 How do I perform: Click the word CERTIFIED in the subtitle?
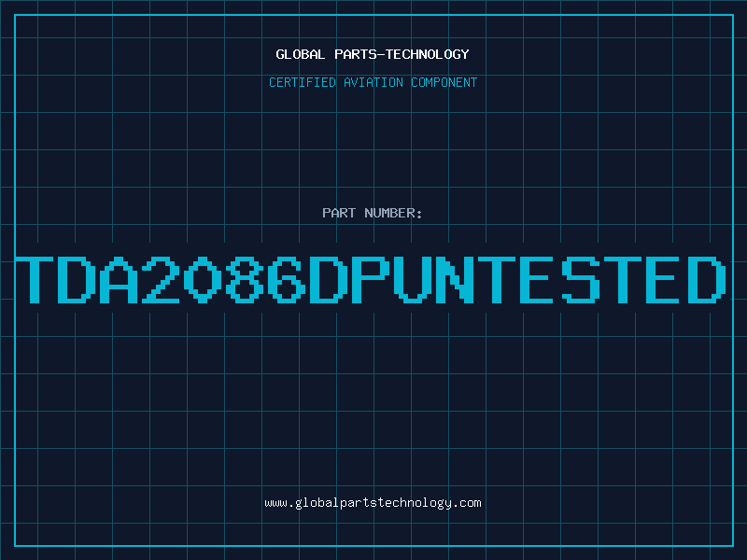coord(303,82)
